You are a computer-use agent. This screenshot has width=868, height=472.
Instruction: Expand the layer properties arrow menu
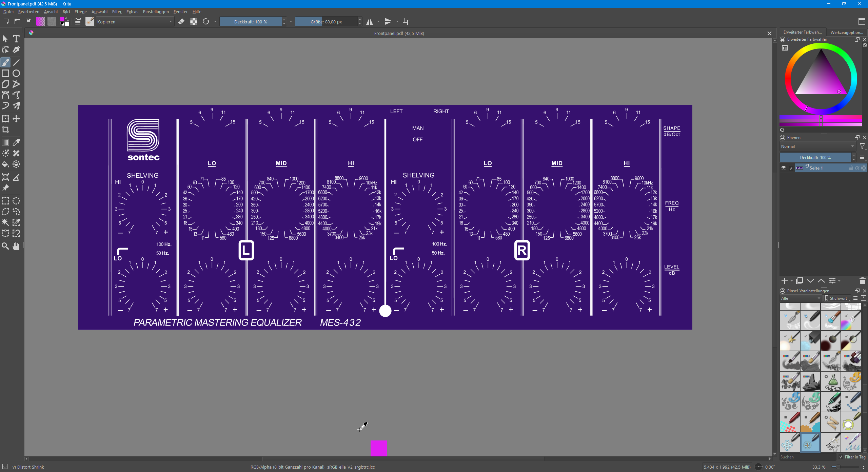(839, 281)
